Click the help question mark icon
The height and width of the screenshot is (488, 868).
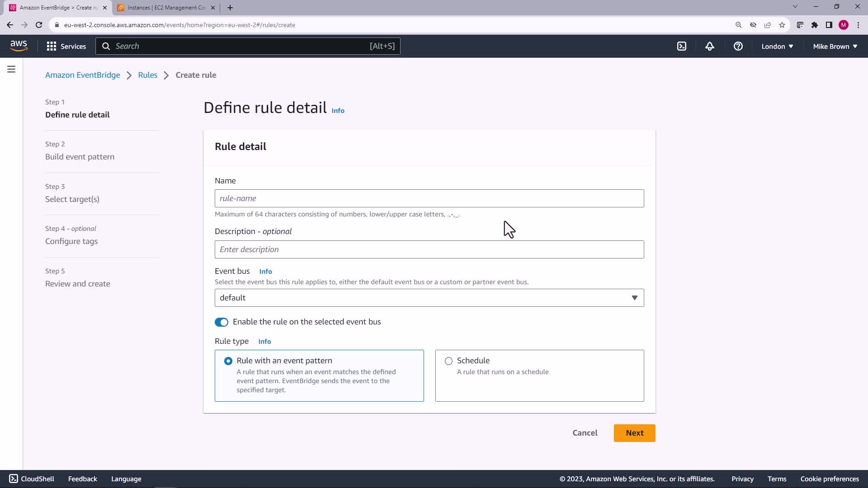point(738,46)
